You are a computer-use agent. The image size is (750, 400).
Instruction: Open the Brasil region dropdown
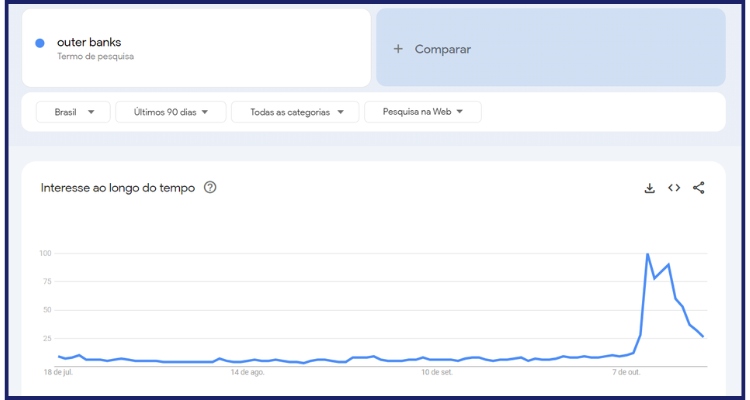point(73,112)
